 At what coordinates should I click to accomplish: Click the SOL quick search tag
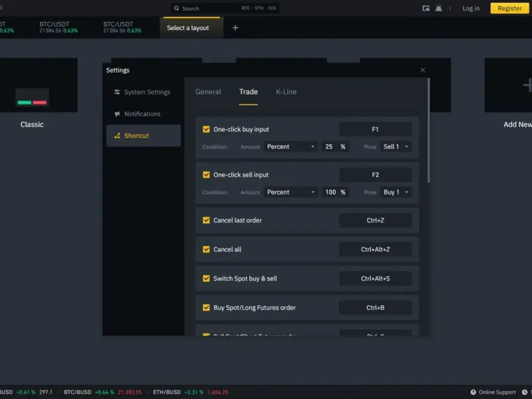(x=272, y=8)
